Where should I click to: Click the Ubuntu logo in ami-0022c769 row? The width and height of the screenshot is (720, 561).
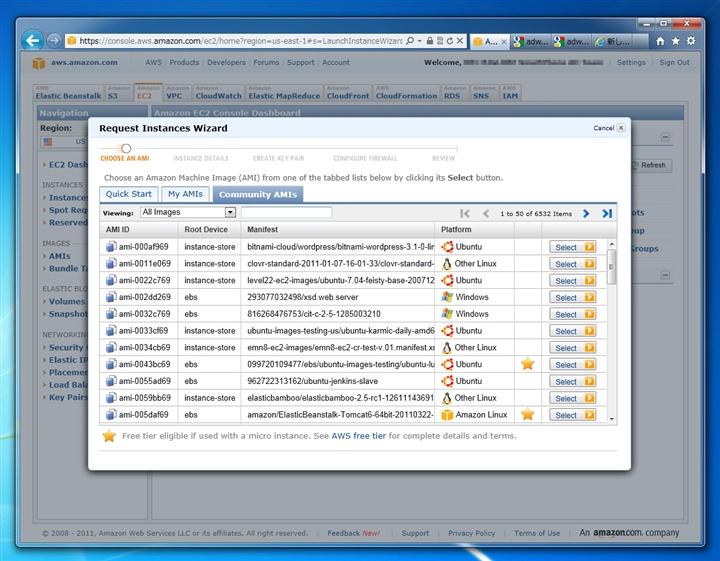(447, 280)
